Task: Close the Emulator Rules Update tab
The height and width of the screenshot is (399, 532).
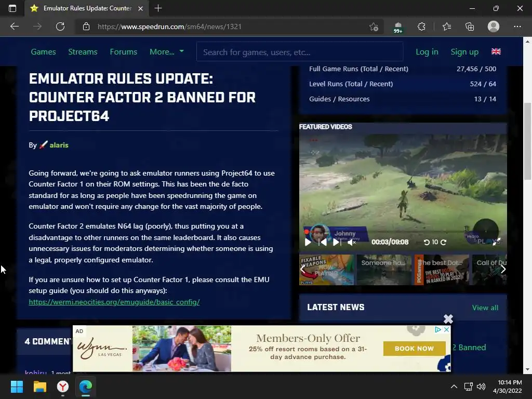Action: click(x=140, y=8)
